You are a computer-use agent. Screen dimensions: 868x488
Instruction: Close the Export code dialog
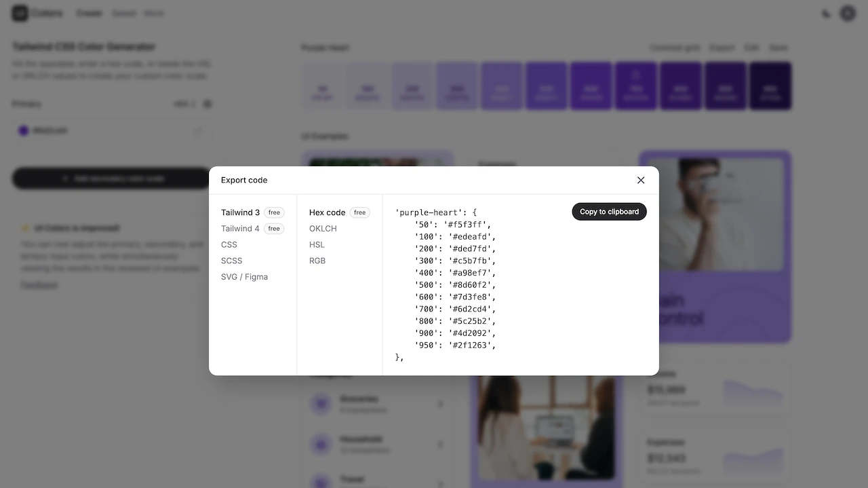pos(641,180)
